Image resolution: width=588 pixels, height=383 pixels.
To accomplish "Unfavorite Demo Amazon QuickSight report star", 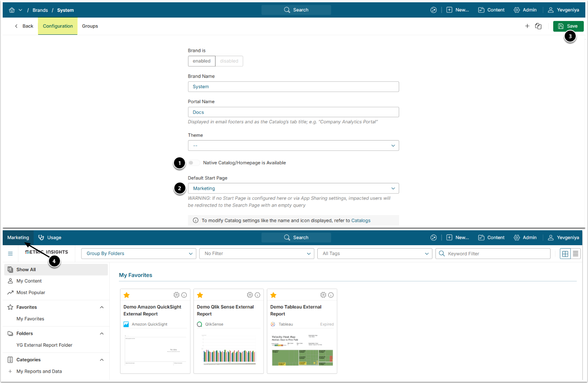I will [x=127, y=295].
